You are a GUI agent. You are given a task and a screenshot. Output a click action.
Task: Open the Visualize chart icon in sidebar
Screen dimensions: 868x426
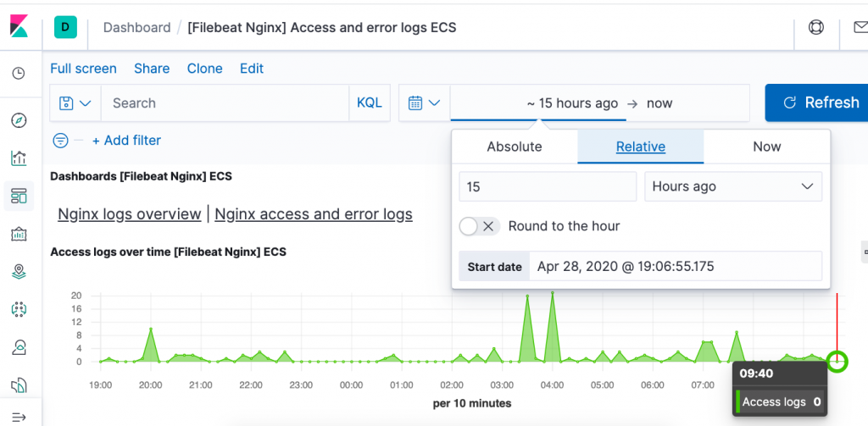click(19, 158)
